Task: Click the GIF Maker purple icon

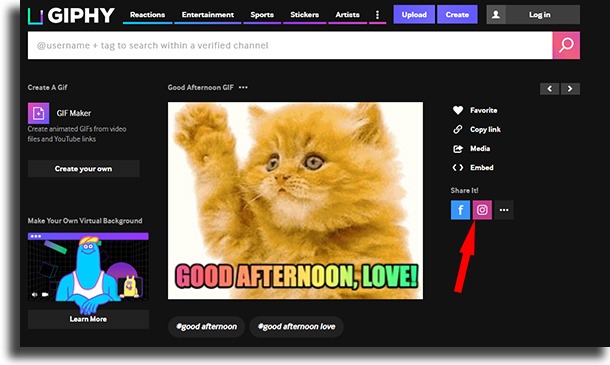Action: click(39, 113)
